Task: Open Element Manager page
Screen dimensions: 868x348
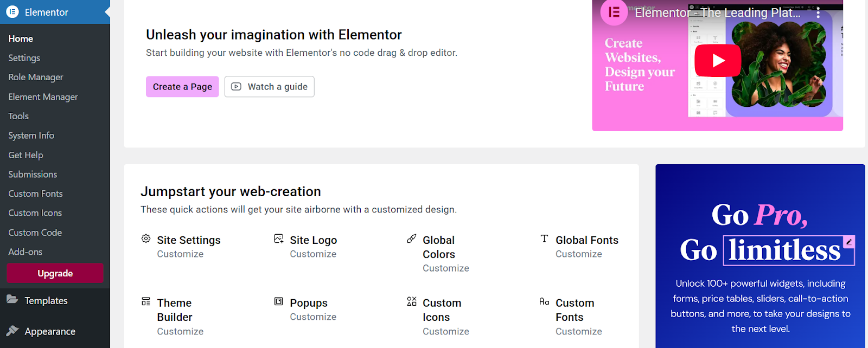Action: (x=43, y=97)
